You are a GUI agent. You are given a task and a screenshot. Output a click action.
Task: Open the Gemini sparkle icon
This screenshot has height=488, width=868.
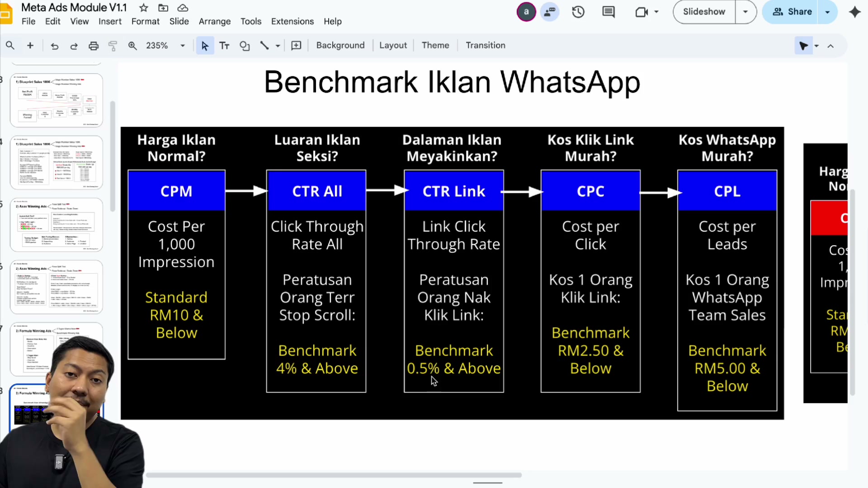854,12
